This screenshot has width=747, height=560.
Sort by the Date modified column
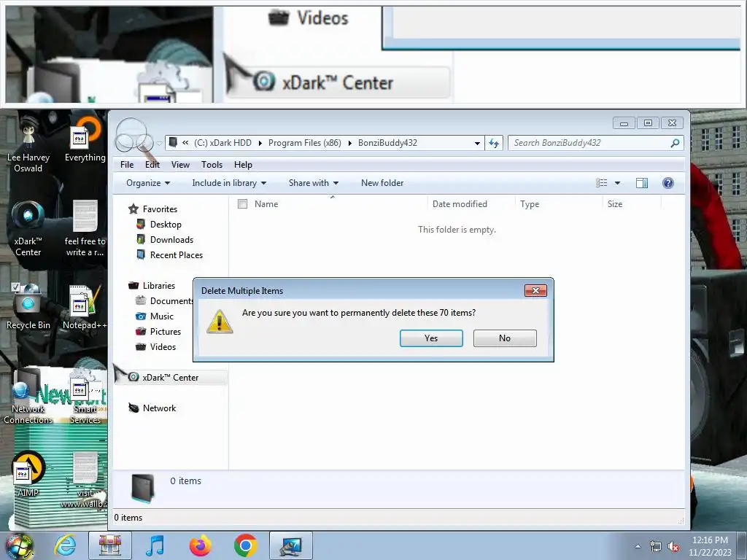(x=460, y=204)
